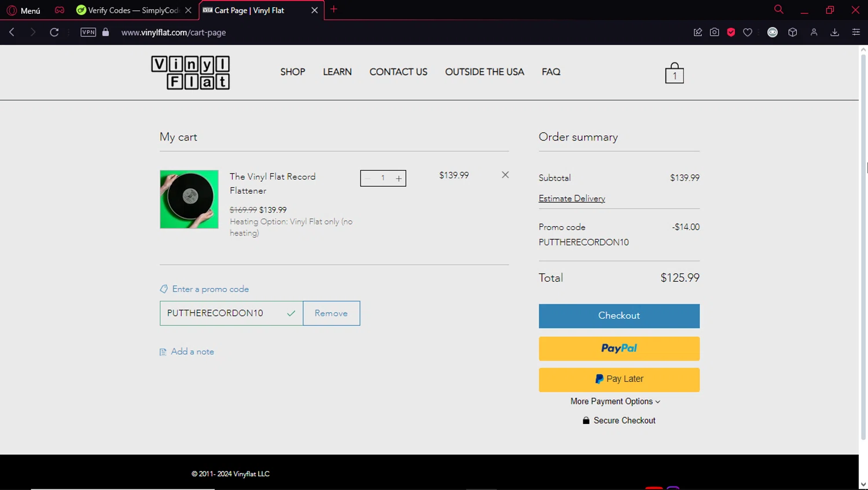868x490 pixels.
Task: Open the shopping cart bag icon
Action: 674,73
